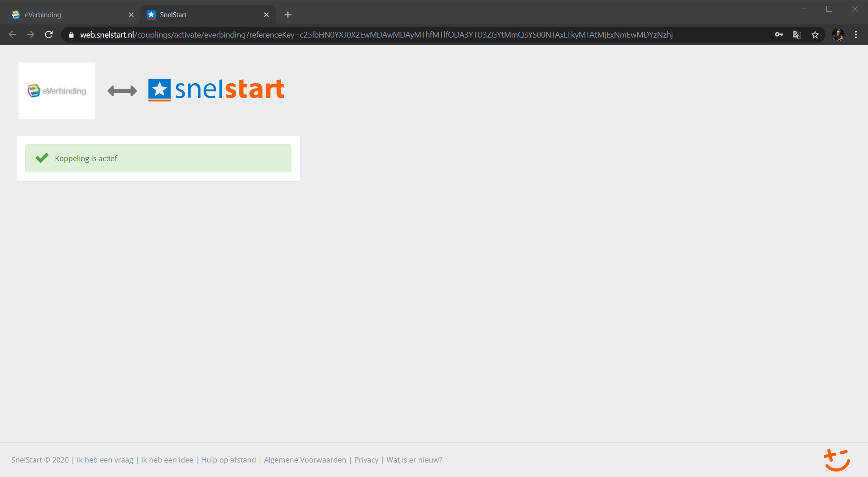This screenshot has height=477, width=868.
Task: Open Chrome three-dot menu
Action: point(856,35)
